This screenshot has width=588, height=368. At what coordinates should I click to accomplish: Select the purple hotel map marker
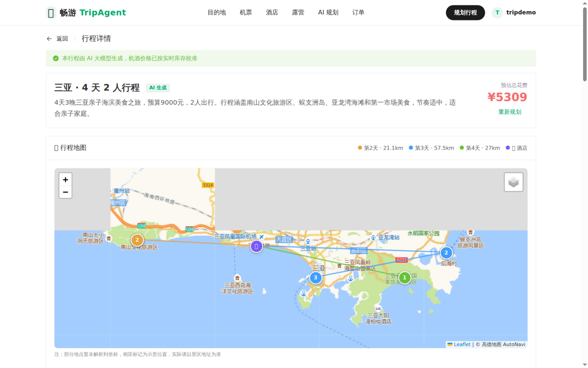(x=256, y=247)
